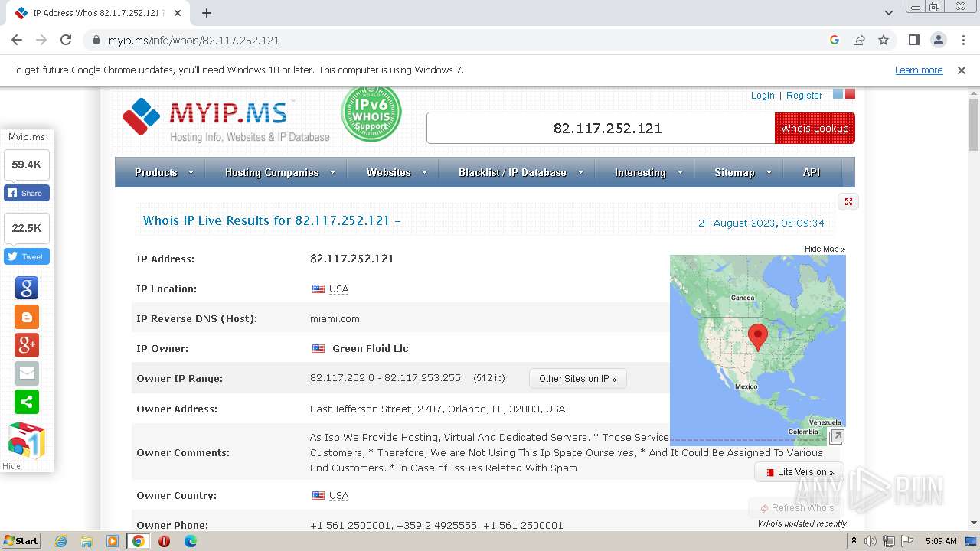Image resolution: width=980 pixels, height=551 pixels.
Task: Hide the social share sidebar
Action: [11, 466]
